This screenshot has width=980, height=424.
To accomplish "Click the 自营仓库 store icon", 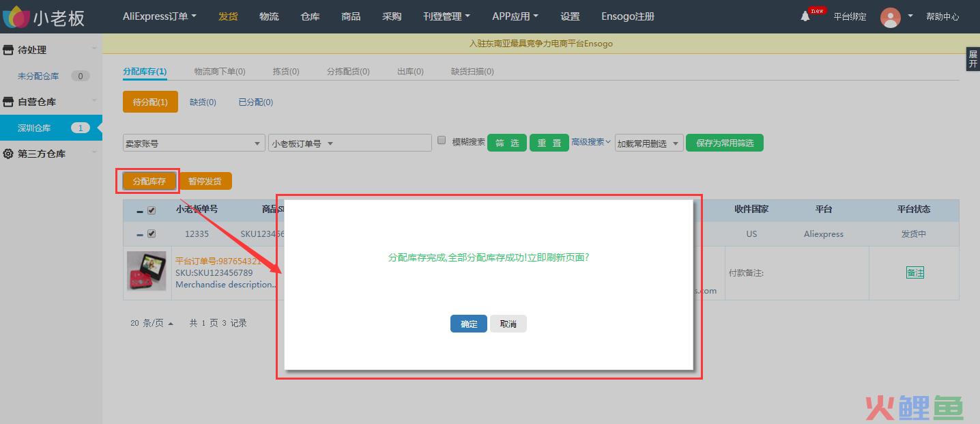I will [8, 102].
